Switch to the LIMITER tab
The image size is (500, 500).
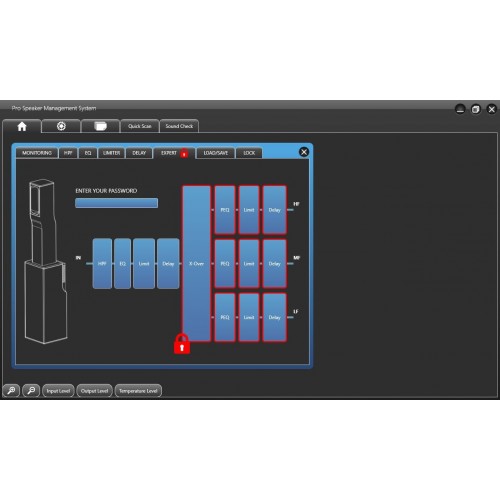111,153
